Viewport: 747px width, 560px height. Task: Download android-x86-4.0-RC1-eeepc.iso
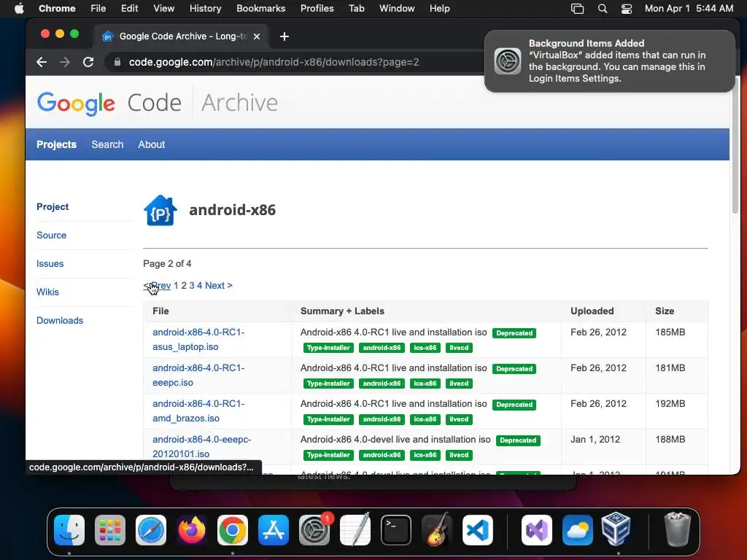point(198,376)
